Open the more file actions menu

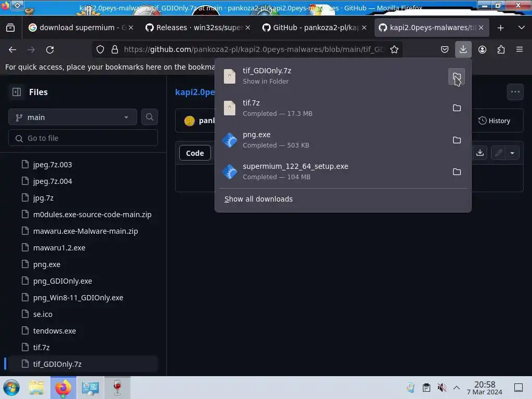click(515, 92)
